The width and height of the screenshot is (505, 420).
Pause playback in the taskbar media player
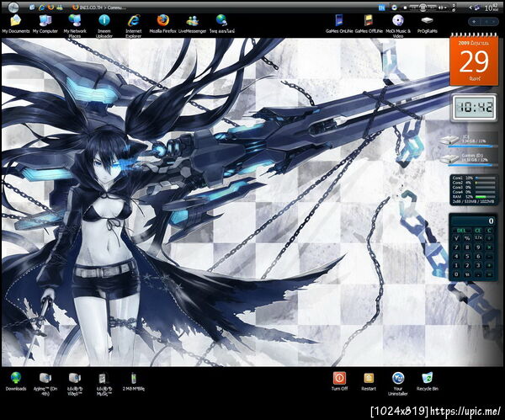pos(423,8)
